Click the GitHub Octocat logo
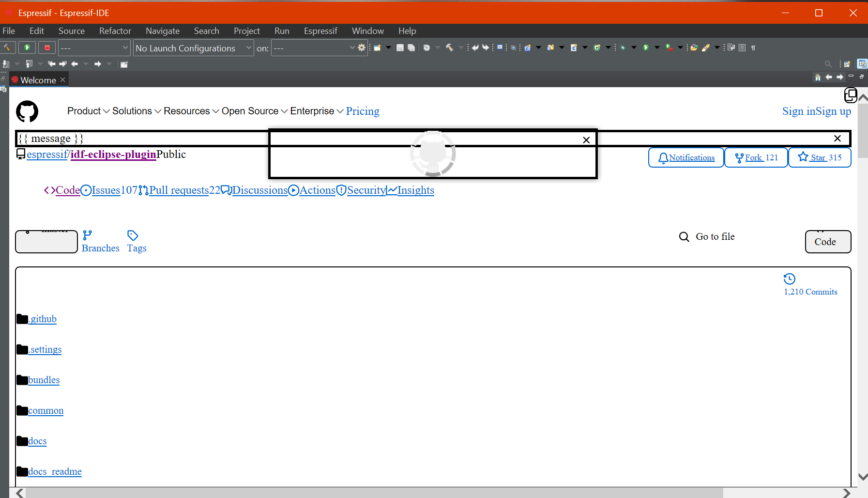Viewport: 868px width, 498px height. [27, 111]
